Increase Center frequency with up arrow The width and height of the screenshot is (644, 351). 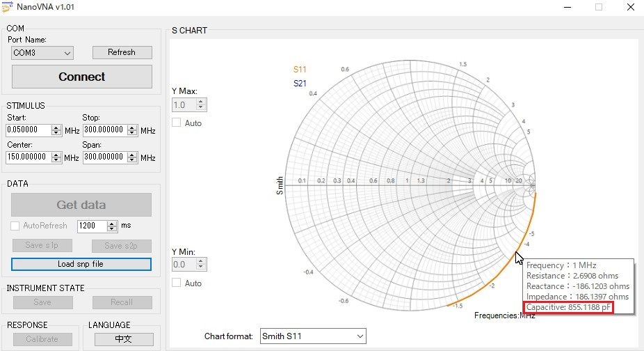[x=56, y=155]
